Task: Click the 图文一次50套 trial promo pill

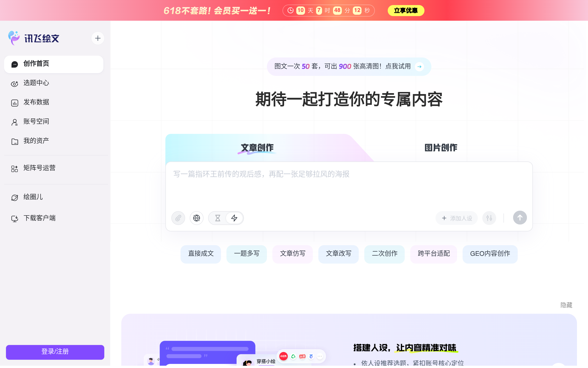Action: [349, 66]
